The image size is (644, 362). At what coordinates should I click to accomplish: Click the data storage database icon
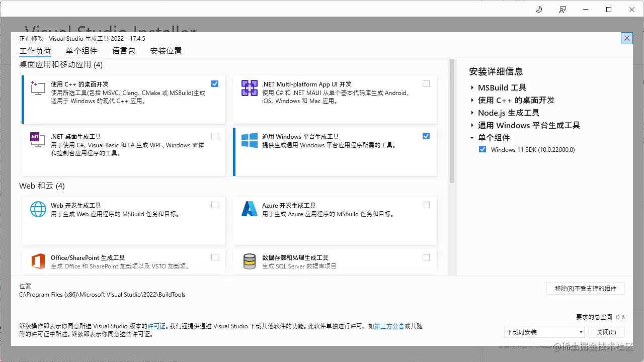click(x=250, y=261)
